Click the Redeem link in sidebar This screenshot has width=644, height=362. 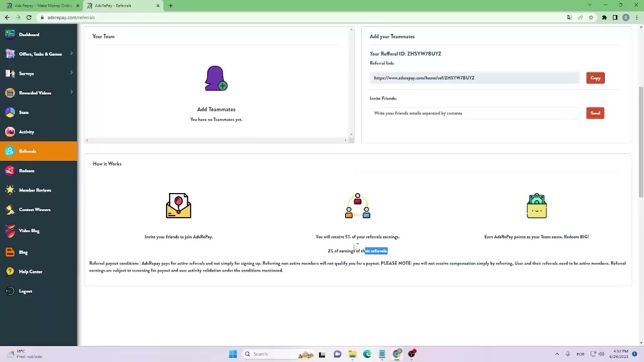coord(27,171)
